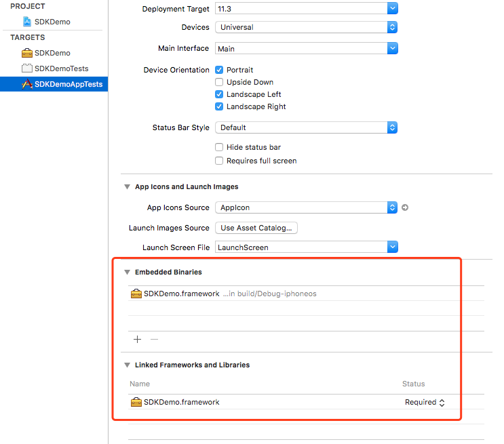Image resolution: width=504 pixels, height=444 pixels.
Task: Click the Deployment Target 11.3 field
Action: click(x=301, y=9)
